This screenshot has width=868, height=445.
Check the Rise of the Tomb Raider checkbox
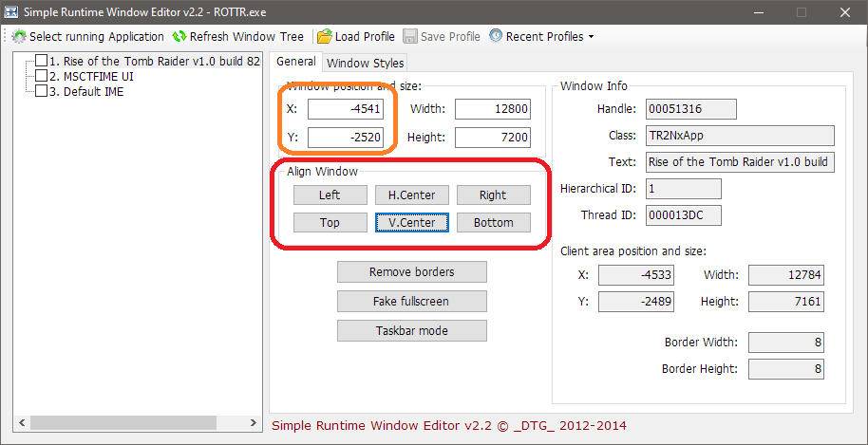point(41,62)
